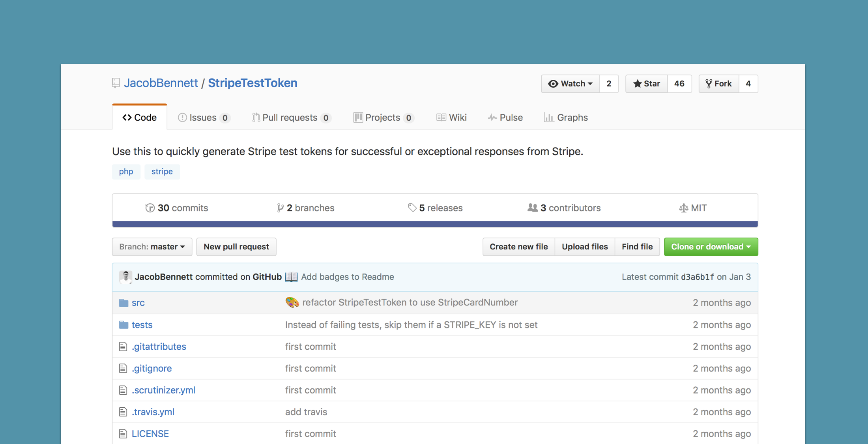View the 4 forks count
868x444 pixels.
pos(748,84)
